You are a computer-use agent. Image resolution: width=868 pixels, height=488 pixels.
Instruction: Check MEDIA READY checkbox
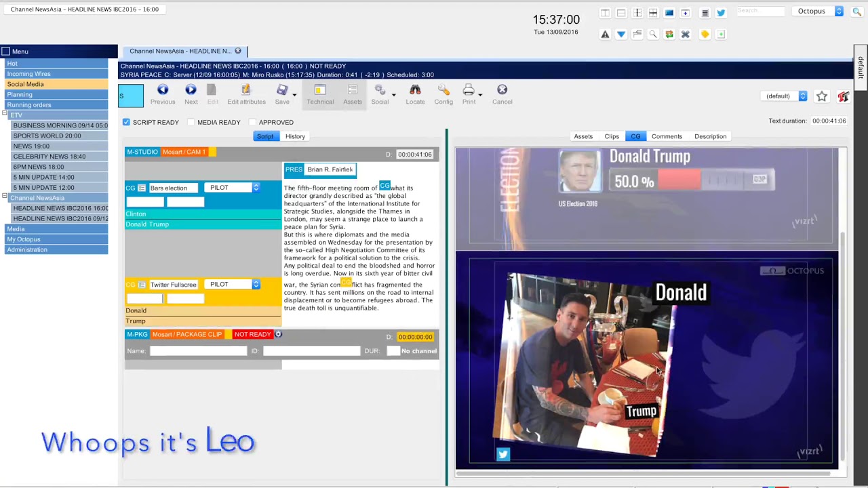click(x=191, y=122)
